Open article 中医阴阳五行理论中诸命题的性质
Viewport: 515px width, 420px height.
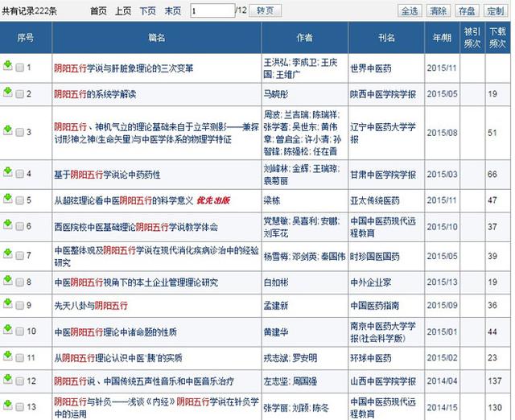coord(116,332)
